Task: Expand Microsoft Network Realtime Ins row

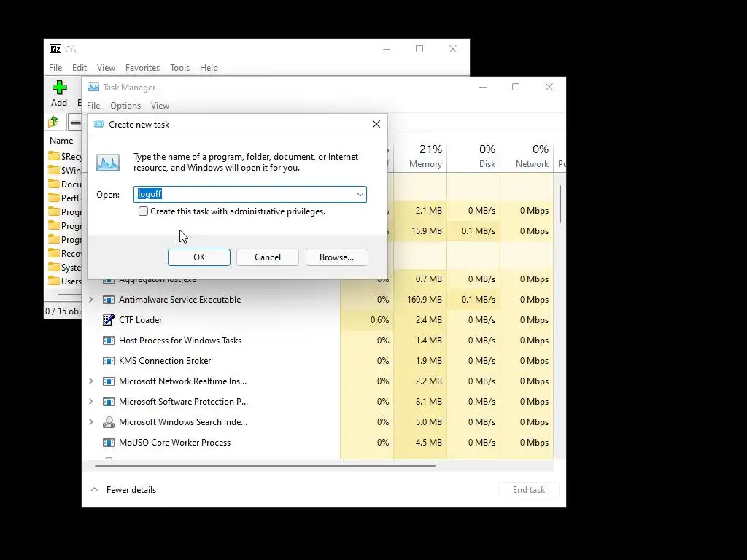Action: coord(91,381)
